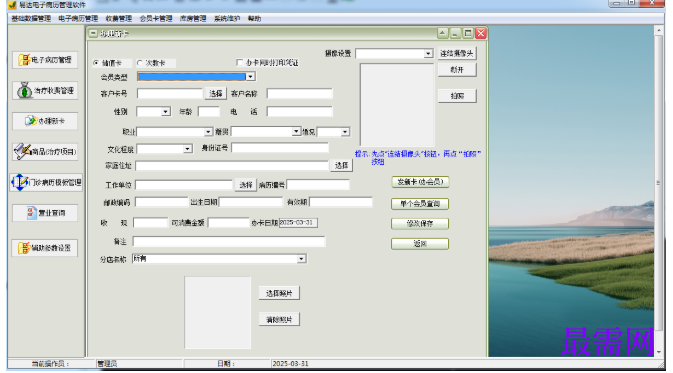Open the 会员类型 dropdown

250,77
